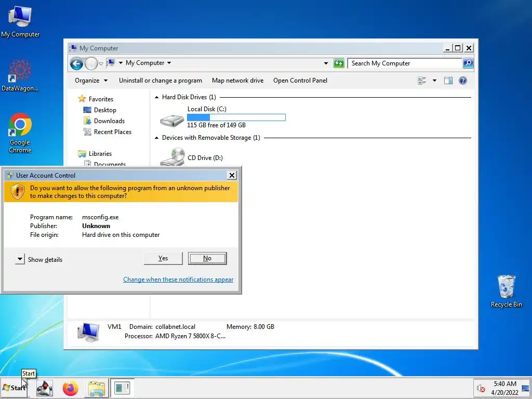
Task: Click 'Hard drive on this computer' text
Action: (121, 235)
